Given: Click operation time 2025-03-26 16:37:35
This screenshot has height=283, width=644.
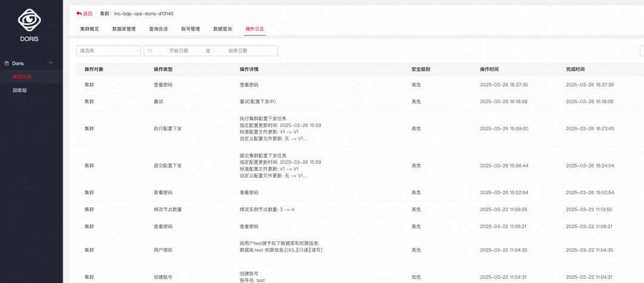Looking at the screenshot, I should (504, 85).
